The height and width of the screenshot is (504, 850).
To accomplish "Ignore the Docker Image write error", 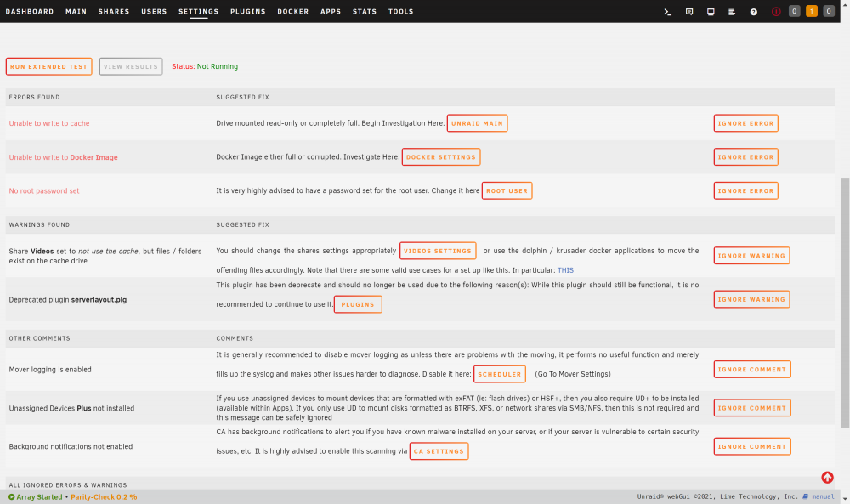I will click(x=746, y=157).
